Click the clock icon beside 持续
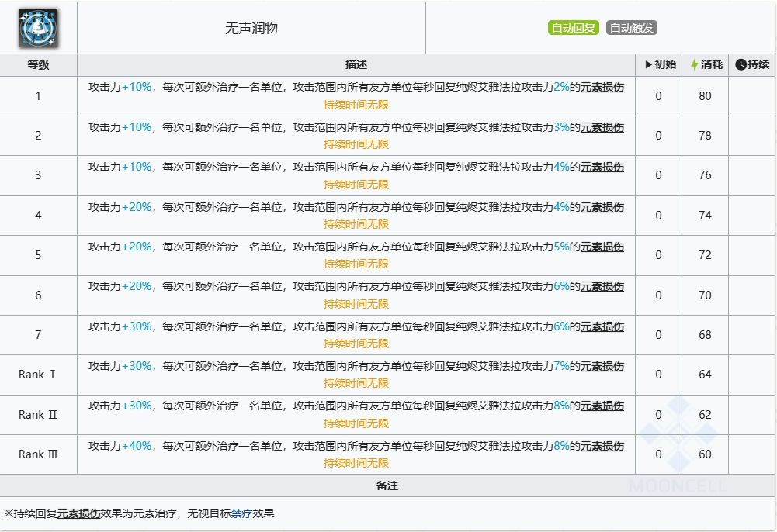777x532 pixels. pyautogui.click(x=741, y=65)
